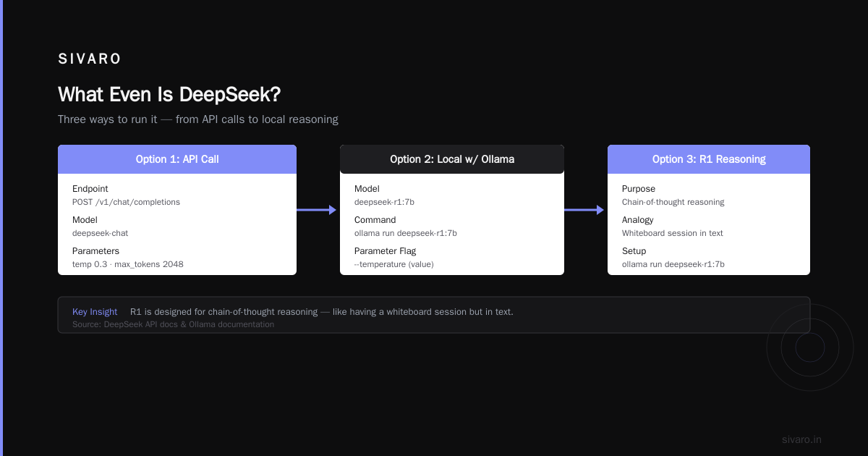The width and height of the screenshot is (868, 456).
Task: Click the 'deepseek-r1:7b' model value in Option 2
Action: (384, 203)
